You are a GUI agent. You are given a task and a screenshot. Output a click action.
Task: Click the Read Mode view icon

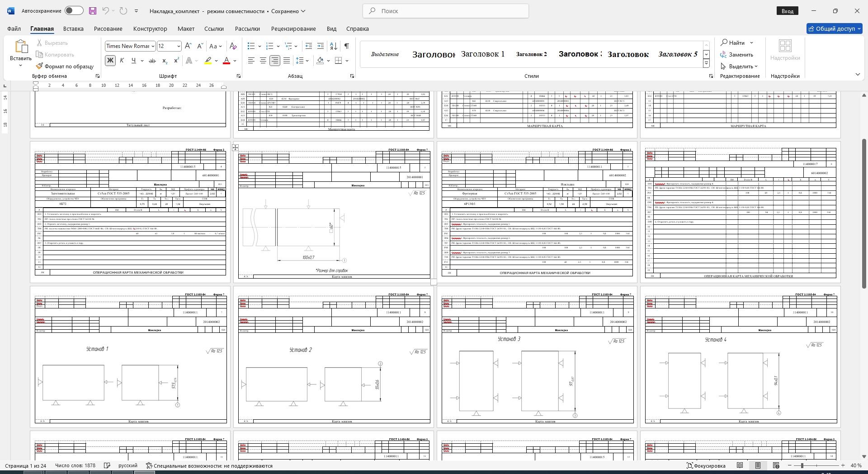[x=740, y=465]
